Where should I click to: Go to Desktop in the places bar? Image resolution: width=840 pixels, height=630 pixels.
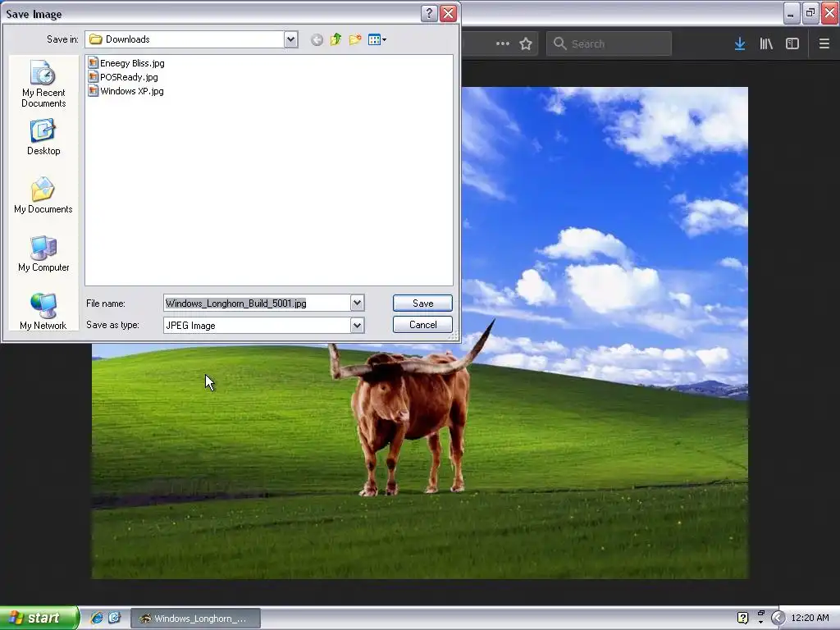point(43,138)
